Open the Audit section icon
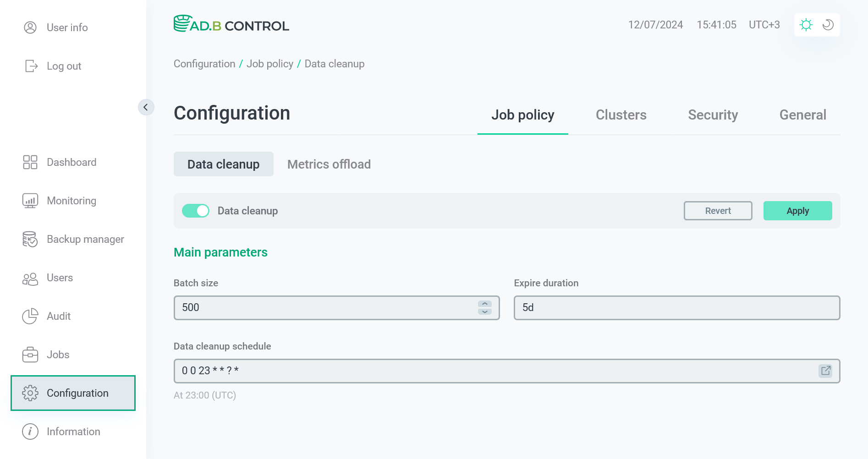 (30, 316)
